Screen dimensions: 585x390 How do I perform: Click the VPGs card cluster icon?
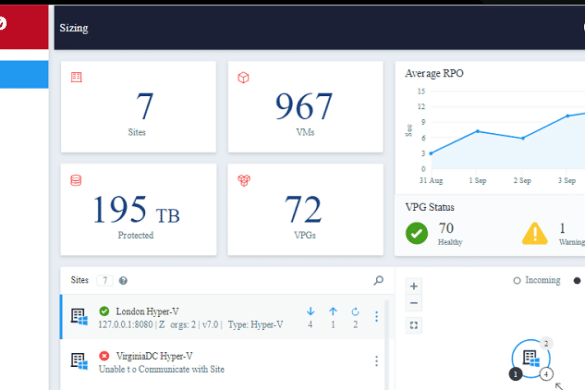click(244, 181)
